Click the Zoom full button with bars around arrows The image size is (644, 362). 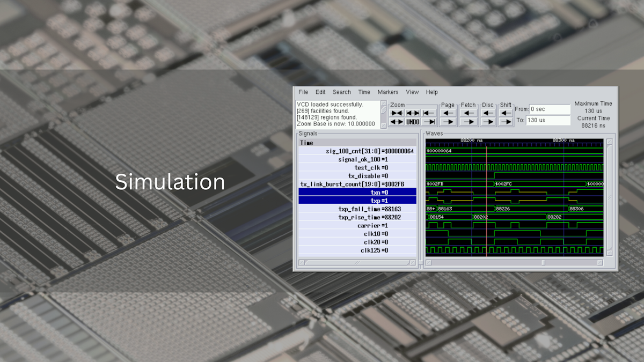point(413,113)
